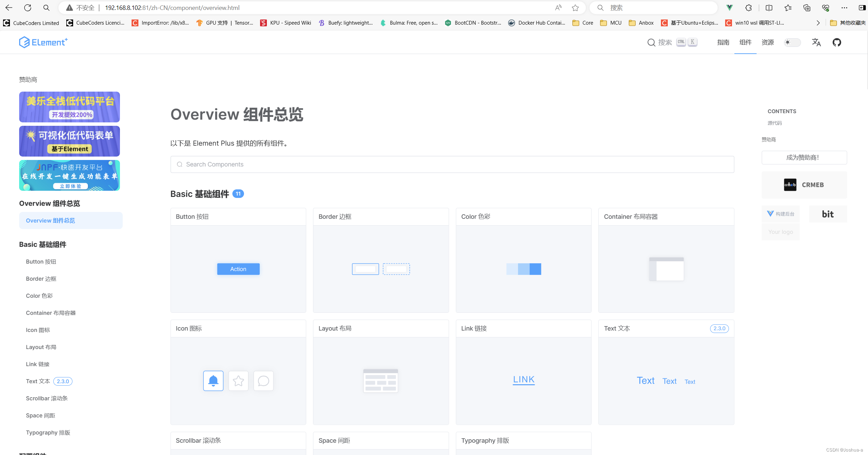Switch to the 指南 tab
Screen dimensions: 868x455
pos(723,42)
